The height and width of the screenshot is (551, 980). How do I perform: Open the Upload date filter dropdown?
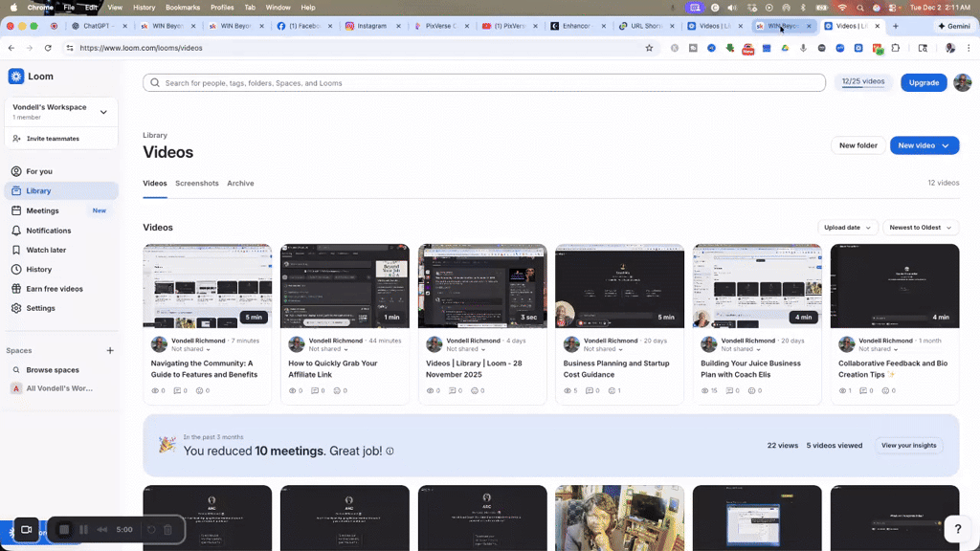(847, 227)
